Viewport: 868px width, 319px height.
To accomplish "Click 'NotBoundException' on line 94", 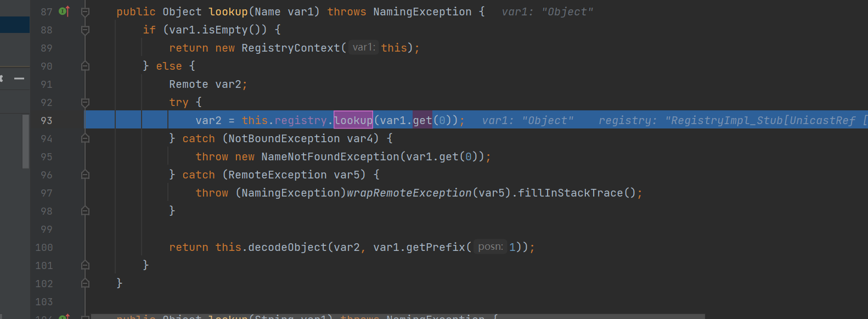I will pos(284,138).
